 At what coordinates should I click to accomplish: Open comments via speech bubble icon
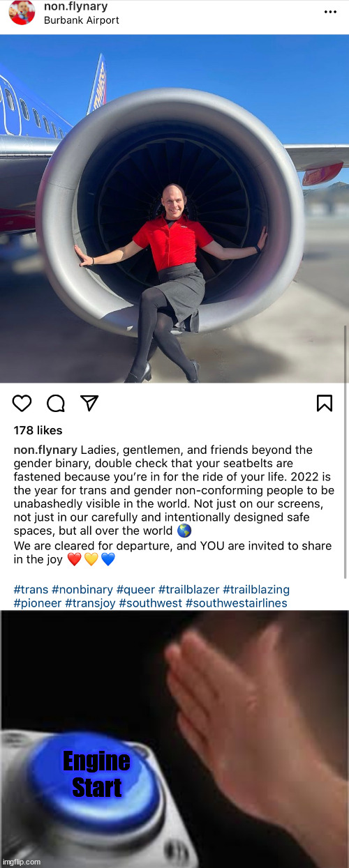56,403
